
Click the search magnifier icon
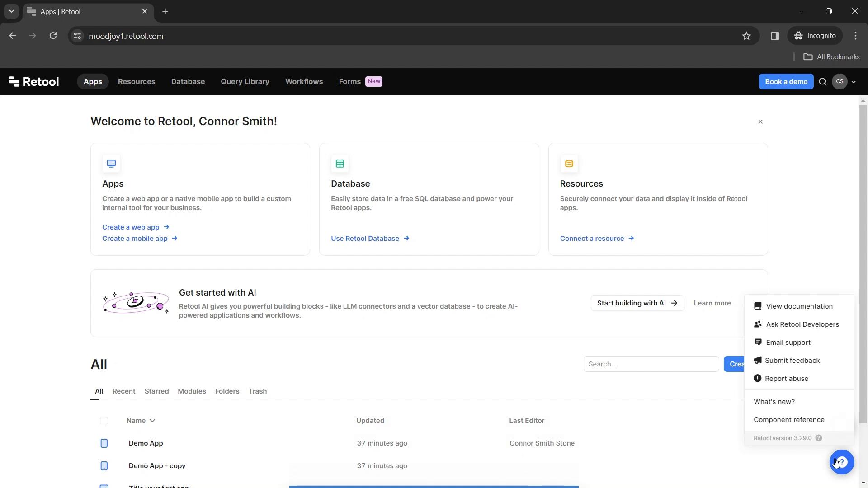click(x=823, y=82)
